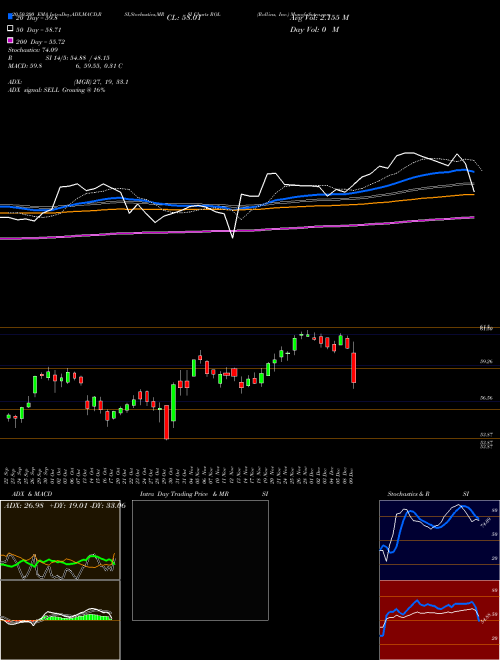Open the empty intraday trading price panel

coord(200,560)
